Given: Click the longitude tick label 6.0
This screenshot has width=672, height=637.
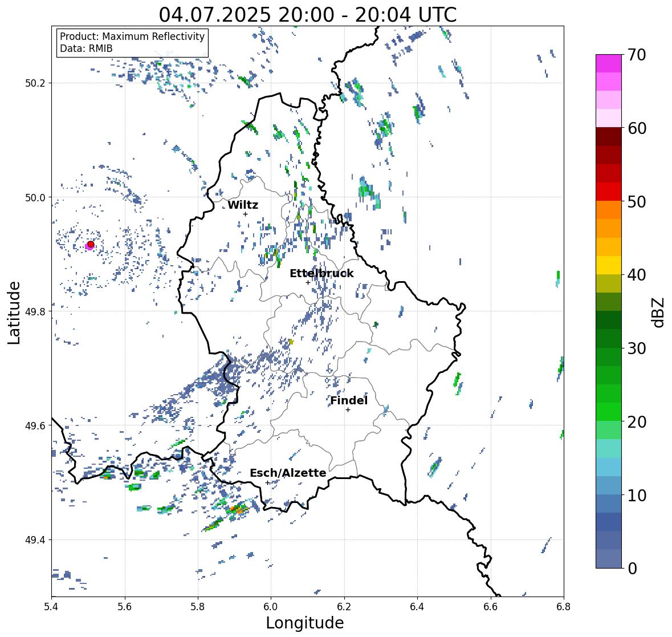Looking at the screenshot, I should tap(271, 606).
